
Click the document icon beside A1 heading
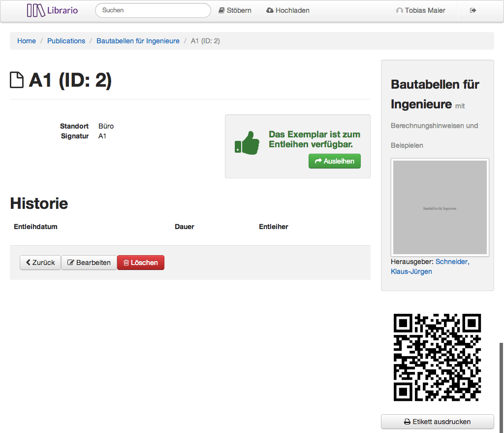pyautogui.click(x=17, y=80)
